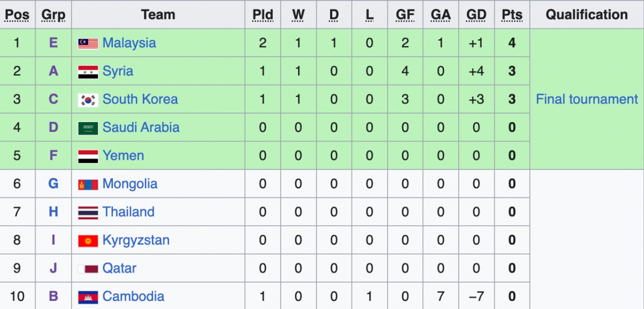This screenshot has width=644, height=309.
Task: Click the Pts column header abbreviation
Action: coord(512,15)
